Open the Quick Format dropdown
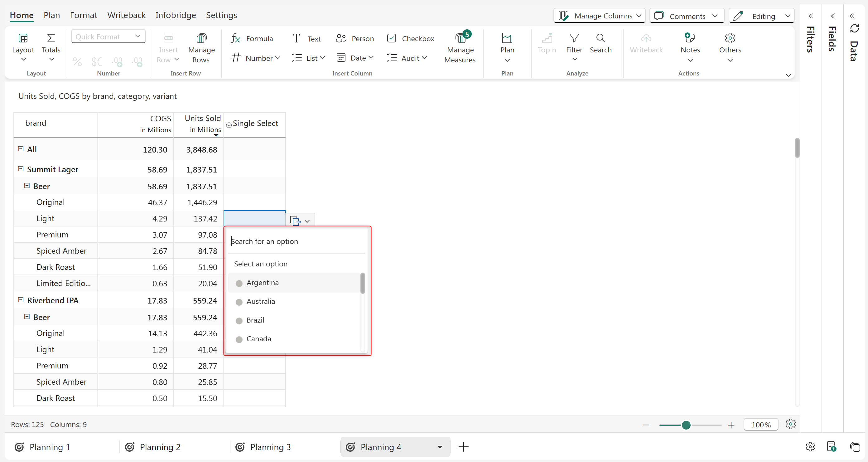Image resolution: width=868 pixels, height=462 pixels. tap(108, 36)
